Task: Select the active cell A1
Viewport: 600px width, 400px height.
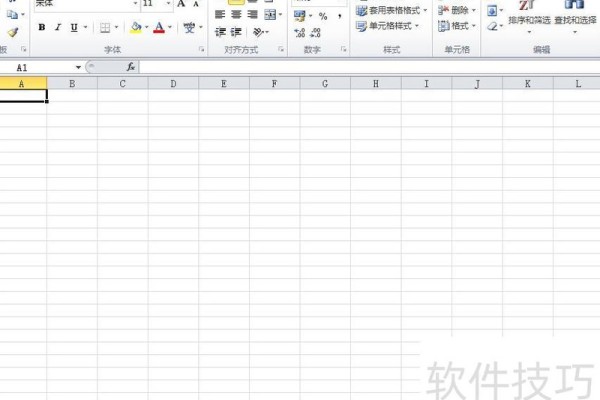Action: pos(23,96)
